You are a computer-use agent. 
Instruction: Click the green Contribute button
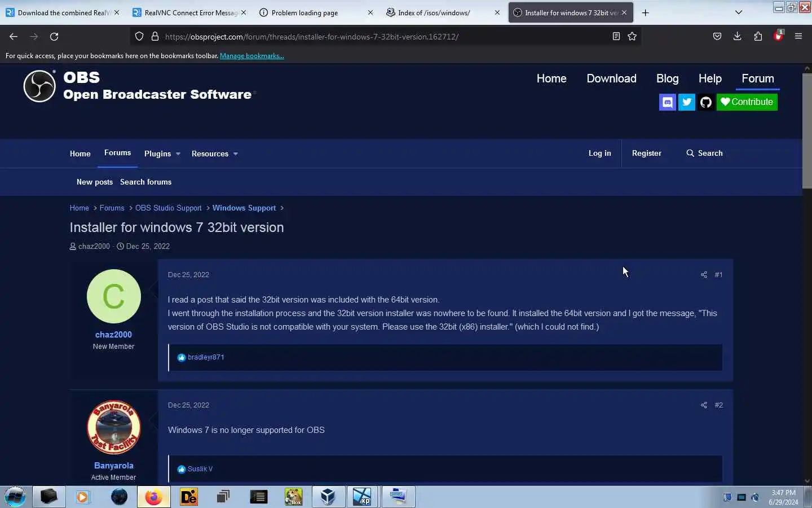pyautogui.click(x=747, y=102)
